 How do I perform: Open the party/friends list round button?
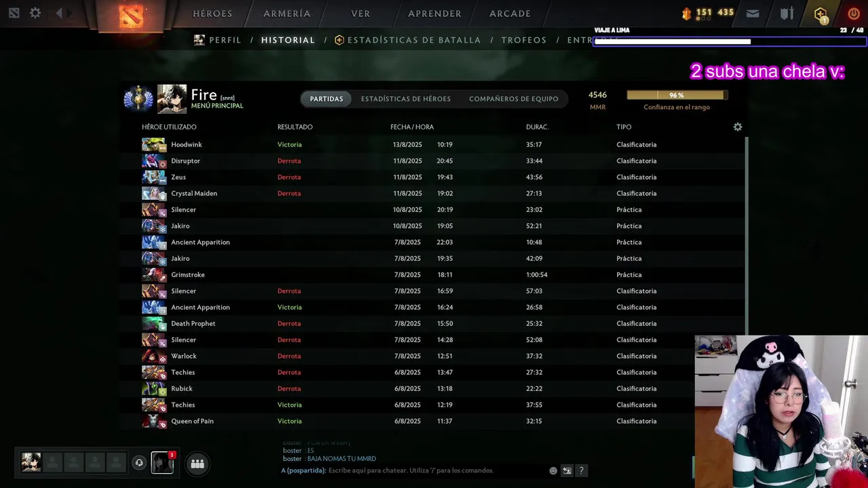click(x=197, y=464)
